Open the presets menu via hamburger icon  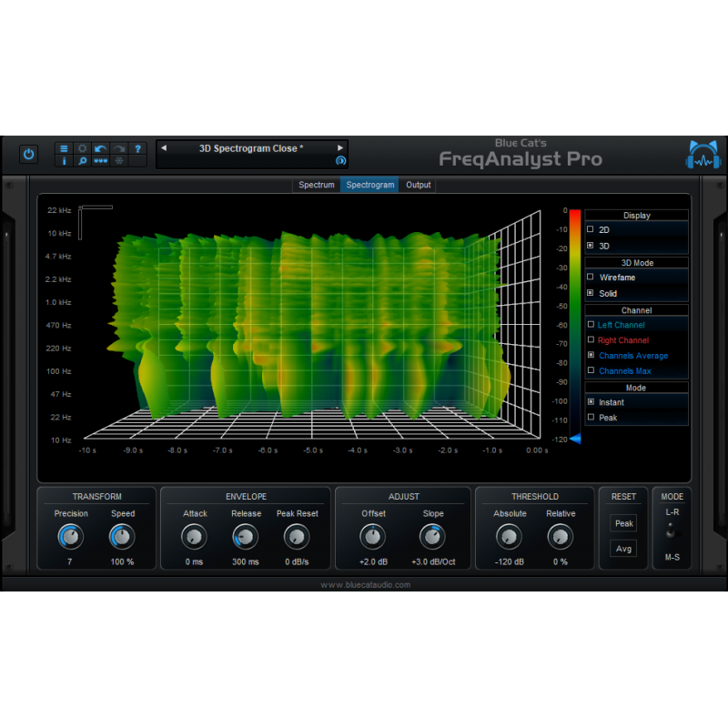pyautogui.click(x=64, y=148)
